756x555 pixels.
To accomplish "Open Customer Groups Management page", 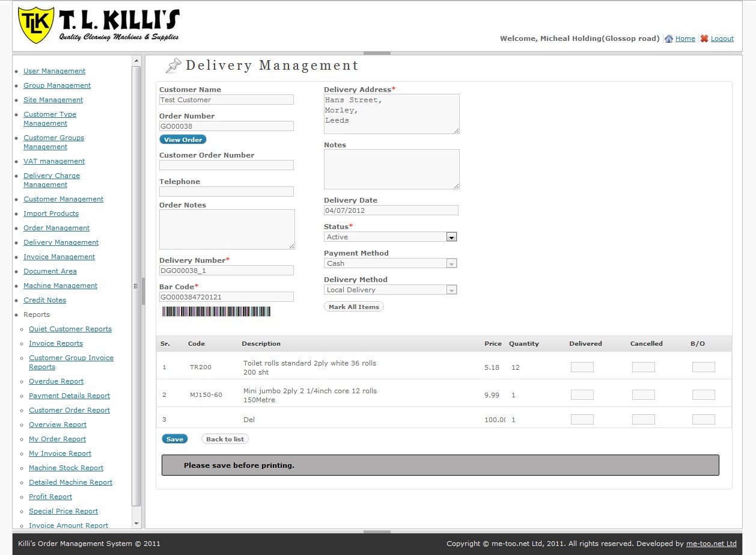I will pyautogui.click(x=53, y=142).
